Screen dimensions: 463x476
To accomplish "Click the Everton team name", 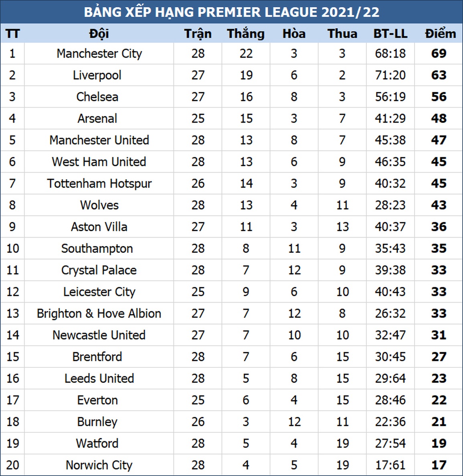I will coord(97,400).
